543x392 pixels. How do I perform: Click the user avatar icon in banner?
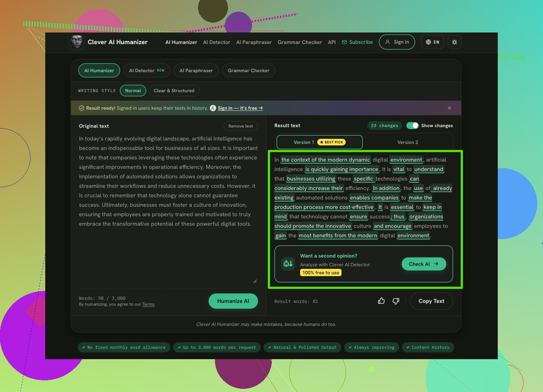tap(213, 108)
